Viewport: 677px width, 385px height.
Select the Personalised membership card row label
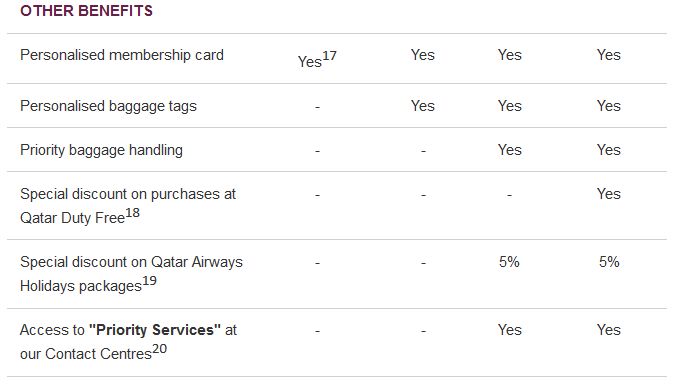pos(122,55)
